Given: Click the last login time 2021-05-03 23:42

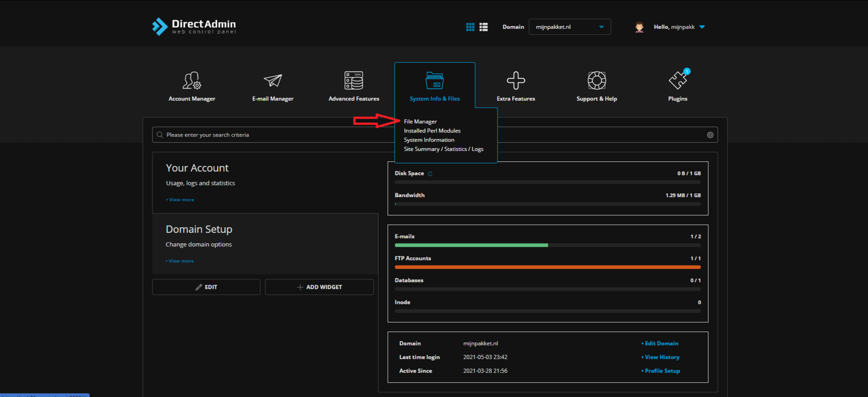Looking at the screenshot, I should 485,357.
